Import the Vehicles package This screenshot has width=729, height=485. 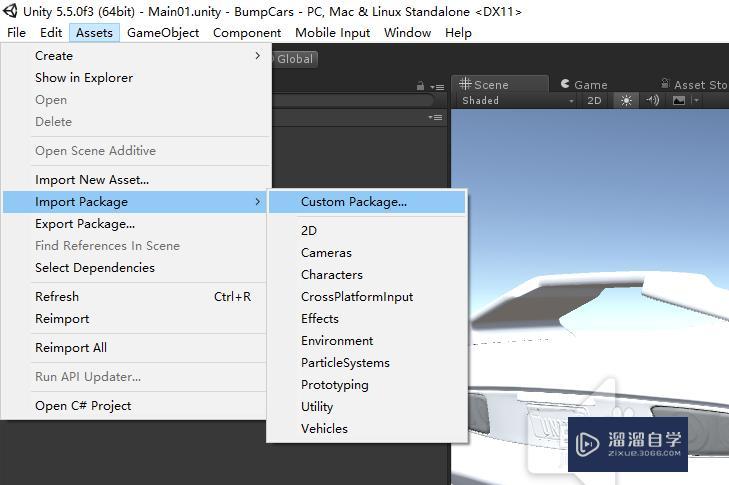[x=367, y=429]
